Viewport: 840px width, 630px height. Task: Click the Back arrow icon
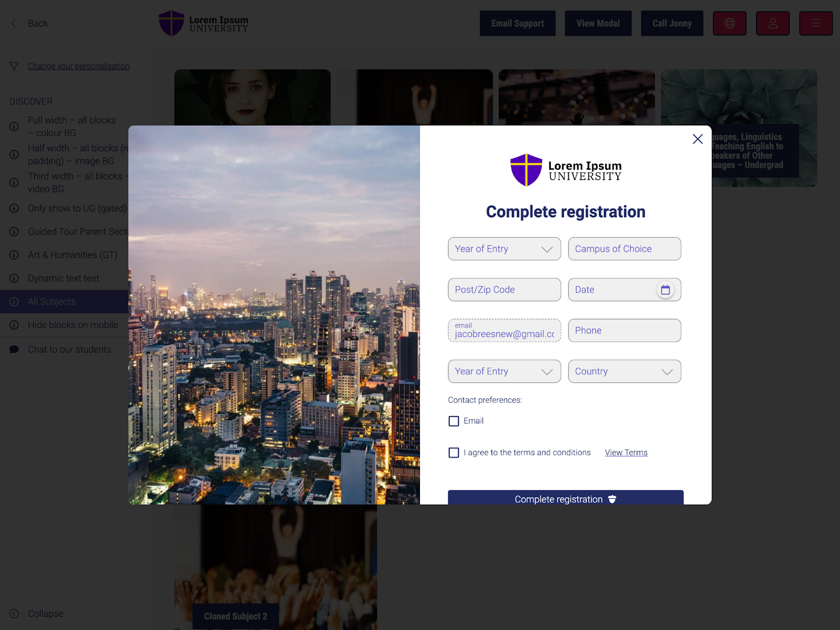pos(14,23)
